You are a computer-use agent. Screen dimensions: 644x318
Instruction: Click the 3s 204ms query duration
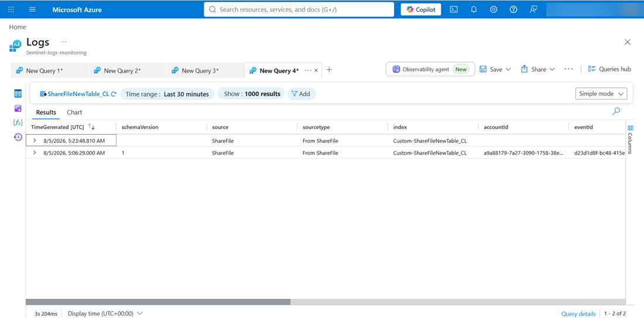point(46,314)
